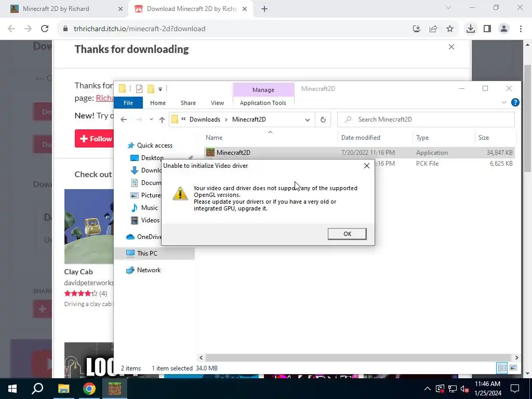Open Windows taskbar search

[37, 389]
